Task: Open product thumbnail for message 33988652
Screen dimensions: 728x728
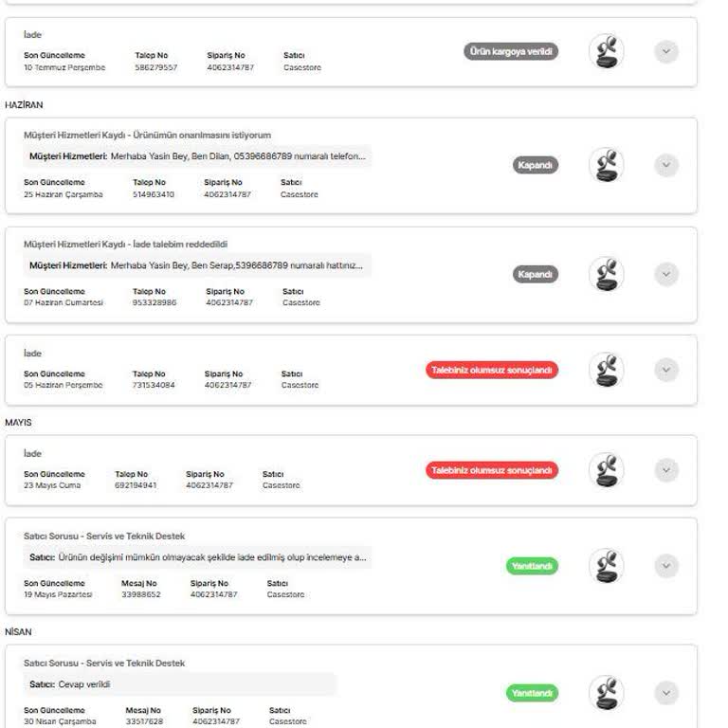Action: coord(606,566)
